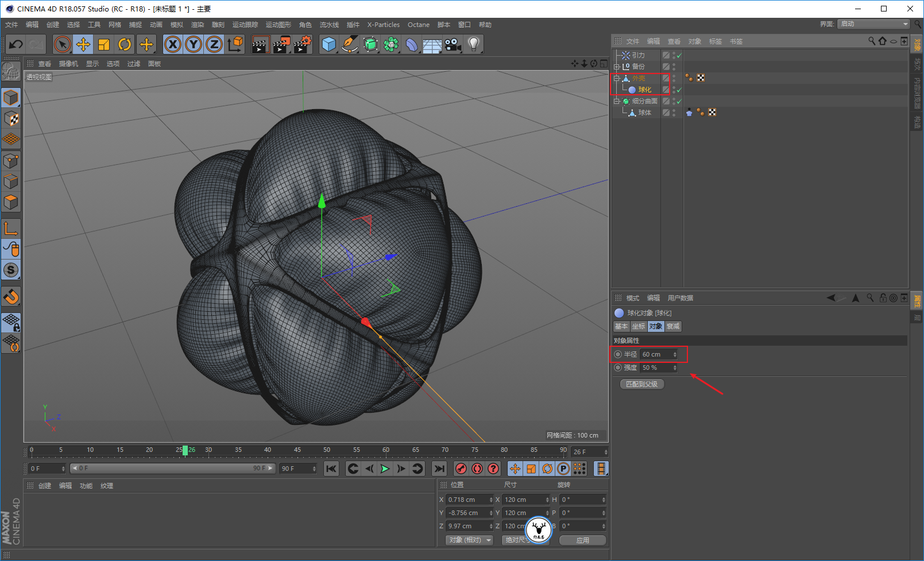Viewport: 924px width, 561px height.
Task: Add a camera object
Action: coord(453,44)
